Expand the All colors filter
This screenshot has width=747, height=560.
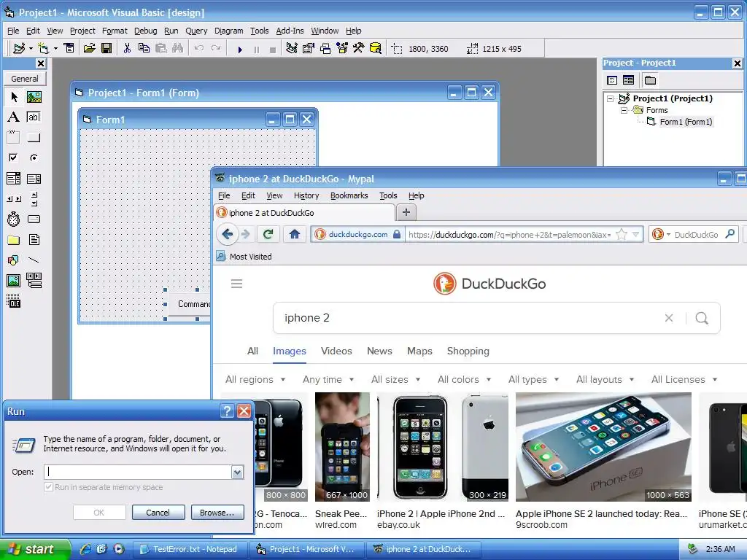click(464, 379)
